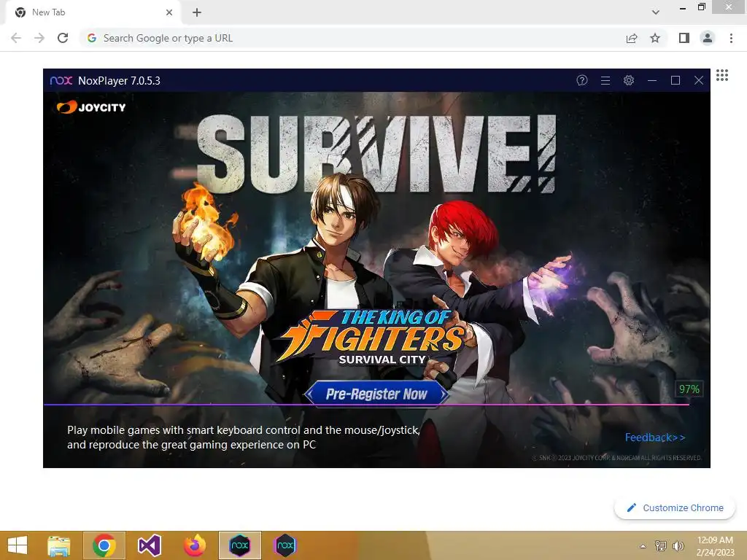Click Chrome taskbar icon

tap(104, 545)
